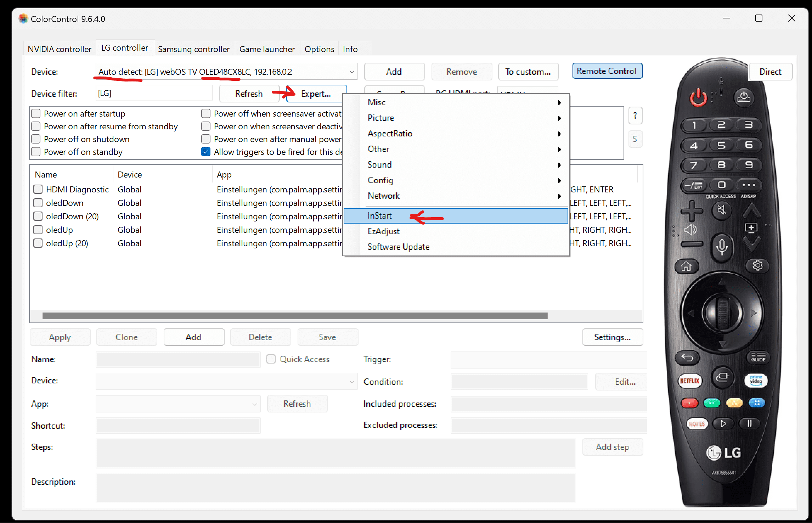Switch to the NVIDIA controller tab
This screenshot has width=812, height=523.
[x=60, y=49]
